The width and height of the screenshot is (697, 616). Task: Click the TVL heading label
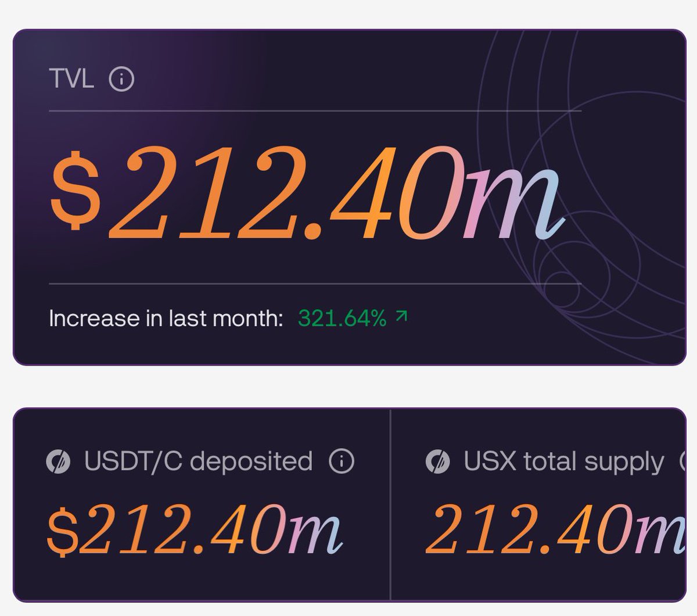tap(71, 79)
